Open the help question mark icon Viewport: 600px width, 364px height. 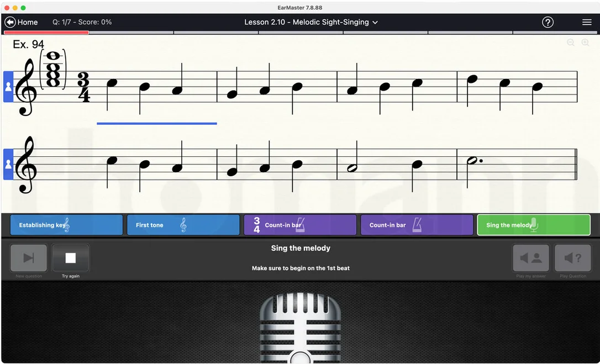[548, 22]
